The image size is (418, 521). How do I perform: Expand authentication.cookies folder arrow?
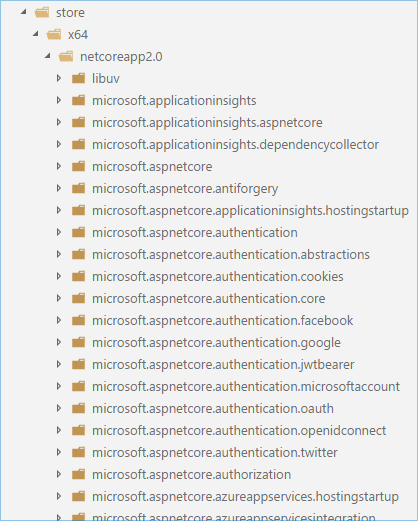point(59,276)
